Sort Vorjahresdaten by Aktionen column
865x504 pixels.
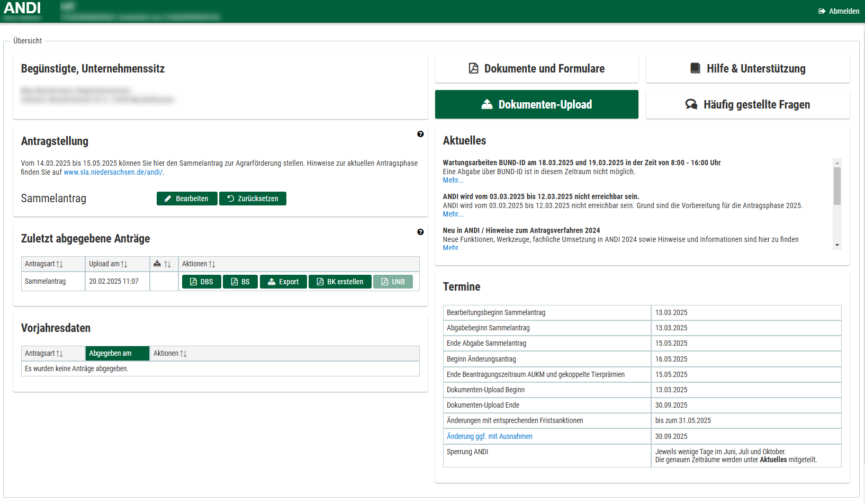pyautogui.click(x=170, y=353)
